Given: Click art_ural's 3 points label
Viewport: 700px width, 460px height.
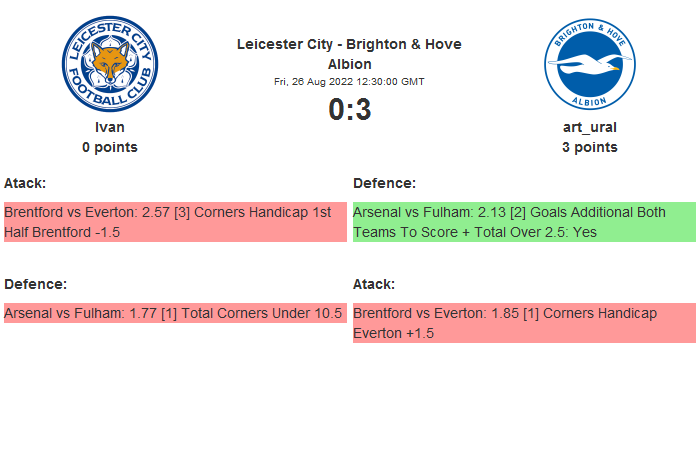Looking at the screenshot, I should click(589, 147).
